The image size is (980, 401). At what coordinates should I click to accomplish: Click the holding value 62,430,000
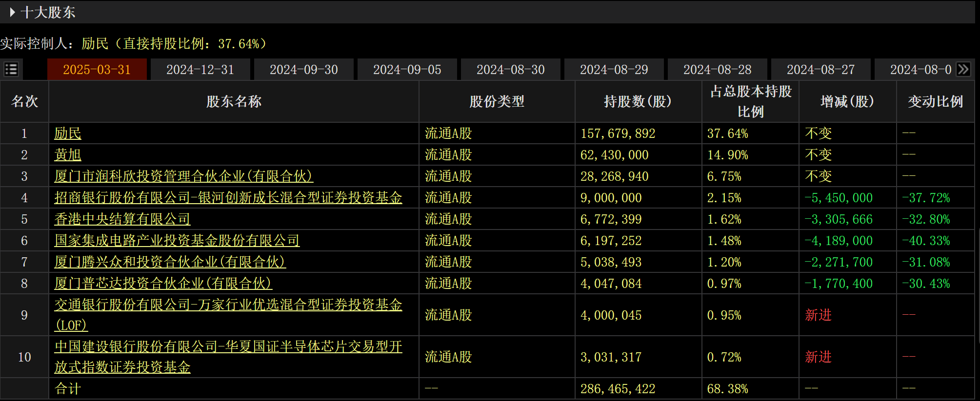coord(615,155)
